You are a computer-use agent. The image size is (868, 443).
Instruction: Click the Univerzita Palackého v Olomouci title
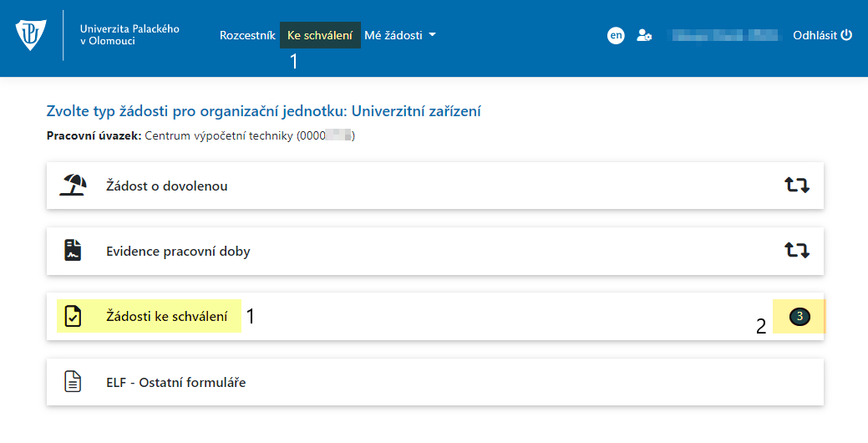click(x=129, y=35)
